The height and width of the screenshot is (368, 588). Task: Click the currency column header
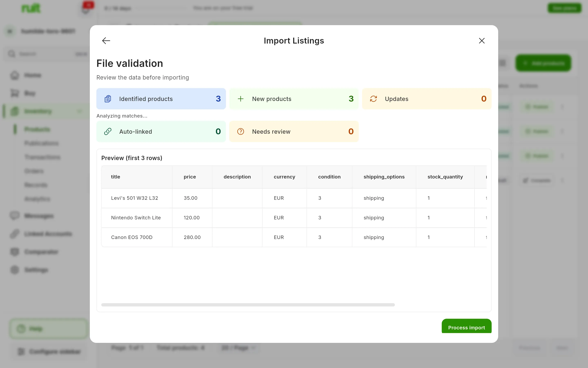(x=284, y=177)
